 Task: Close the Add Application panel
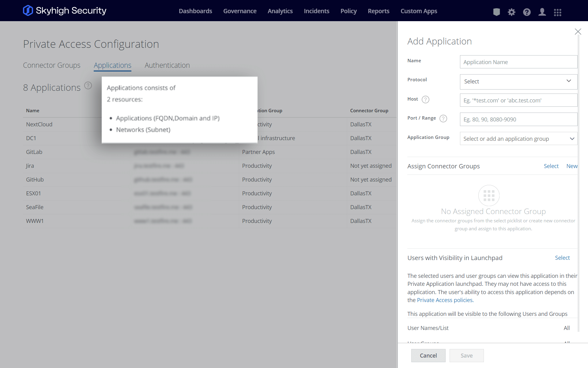(578, 32)
